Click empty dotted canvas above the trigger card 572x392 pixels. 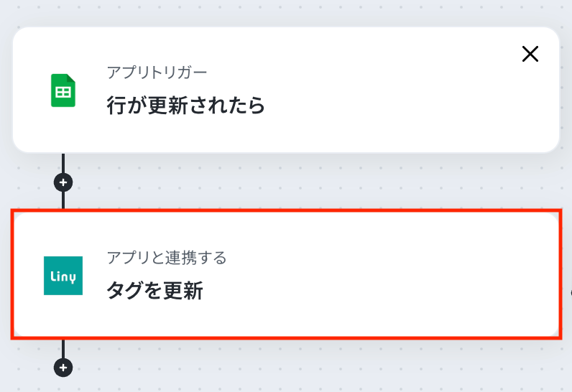coord(287,11)
